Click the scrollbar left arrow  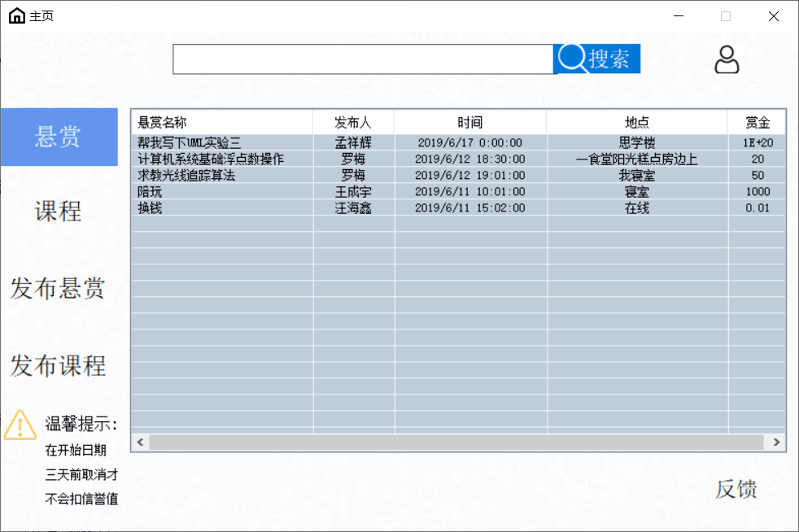(141, 443)
